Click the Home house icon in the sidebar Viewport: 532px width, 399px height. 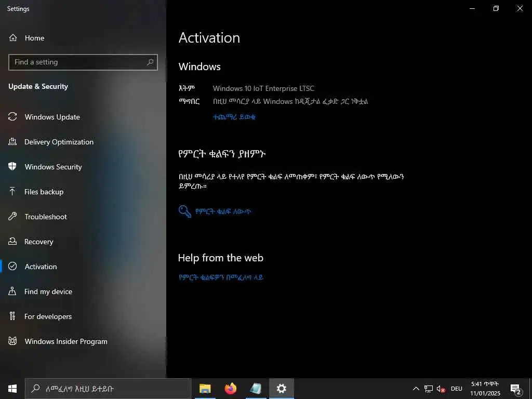[12, 37]
